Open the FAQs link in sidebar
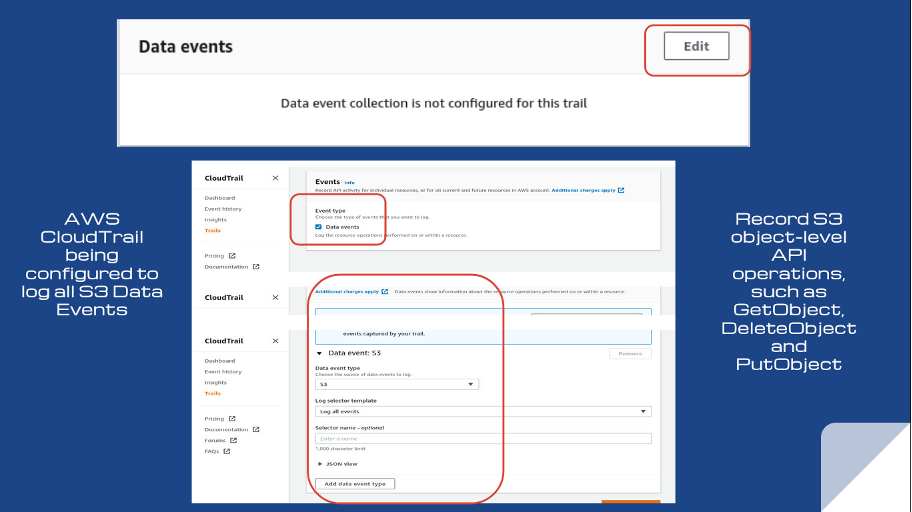This screenshot has width=912, height=512. tap(213, 451)
